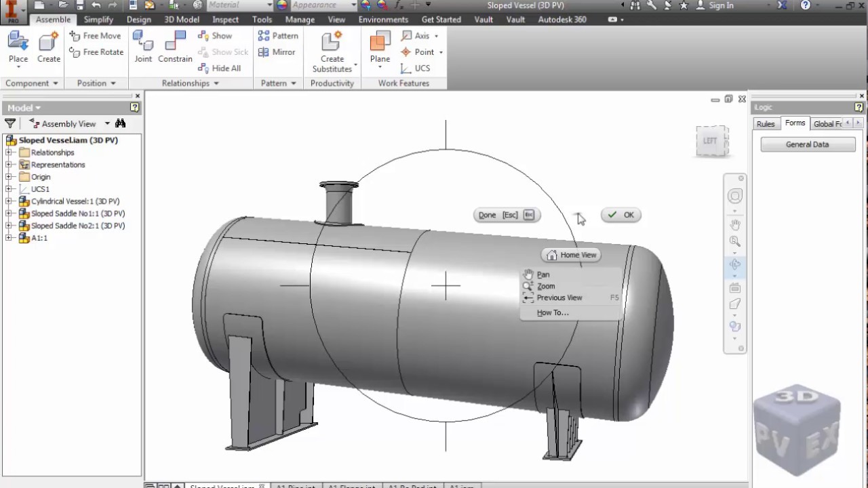868x488 pixels.
Task: Switch to the iLogic Rules tab
Action: click(x=766, y=123)
